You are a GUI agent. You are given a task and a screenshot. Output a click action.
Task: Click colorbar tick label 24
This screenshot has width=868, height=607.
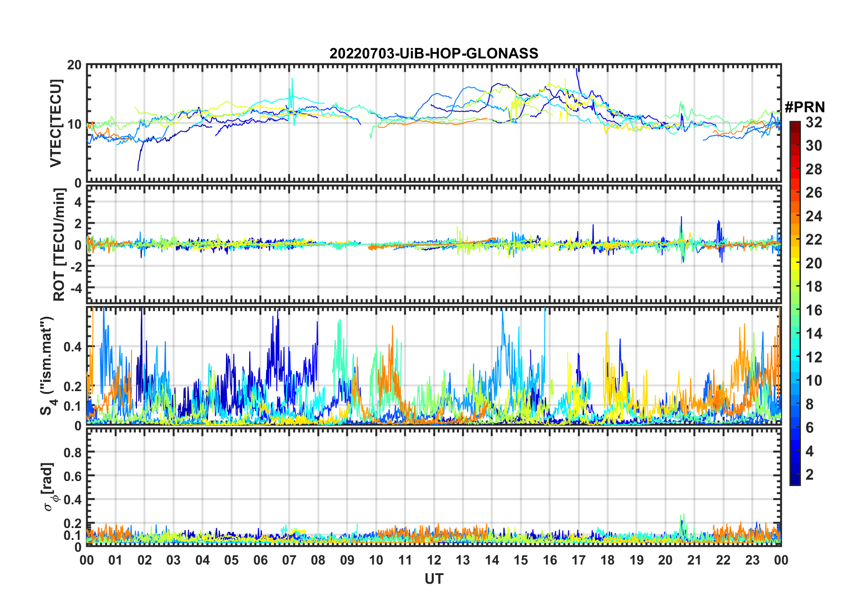coord(814,216)
